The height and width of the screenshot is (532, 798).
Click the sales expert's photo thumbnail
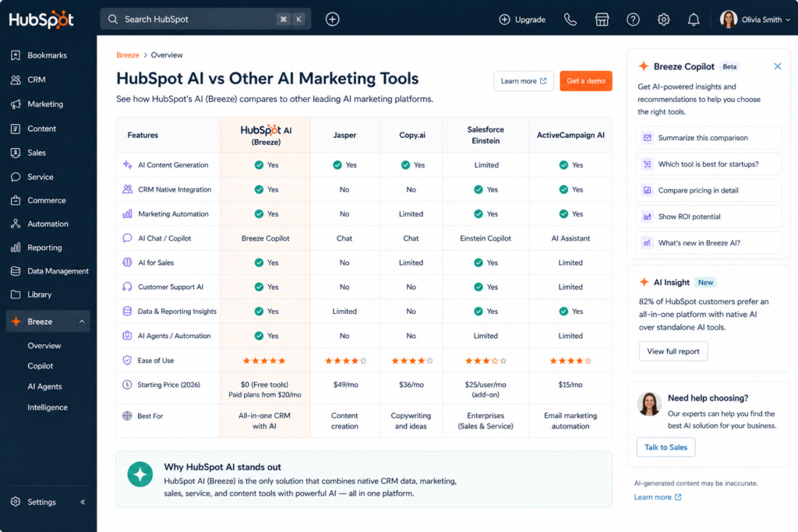coord(649,403)
